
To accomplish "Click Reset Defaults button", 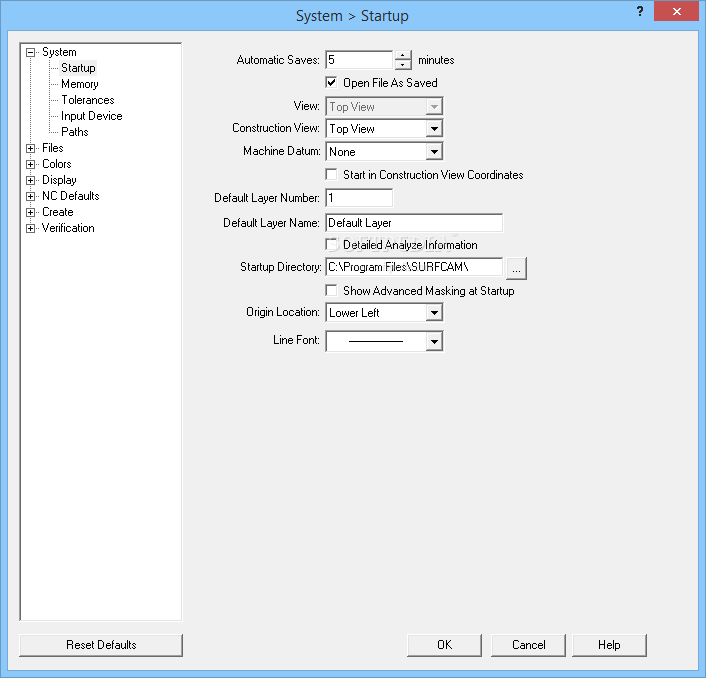I will [x=101, y=645].
